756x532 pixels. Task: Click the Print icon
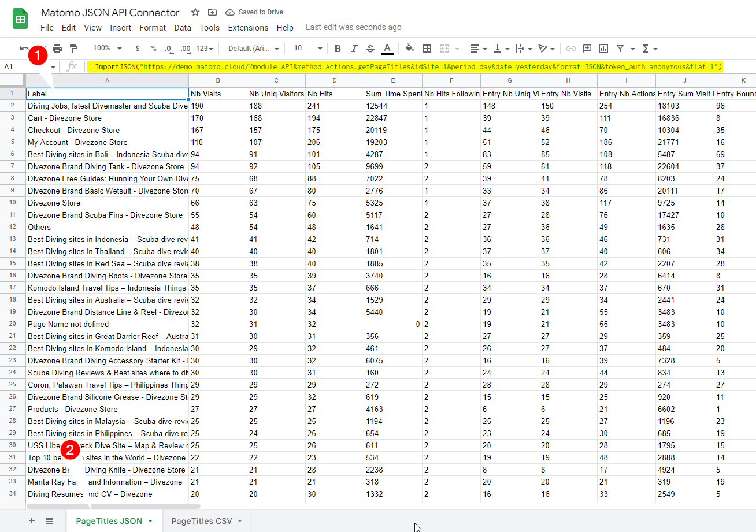click(57, 49)
